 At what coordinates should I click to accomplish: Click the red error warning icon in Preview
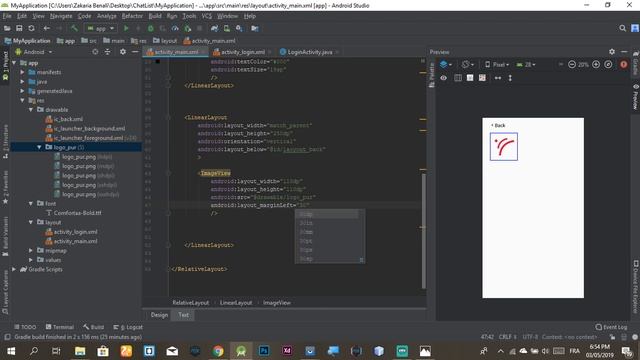tap(624, 64)
